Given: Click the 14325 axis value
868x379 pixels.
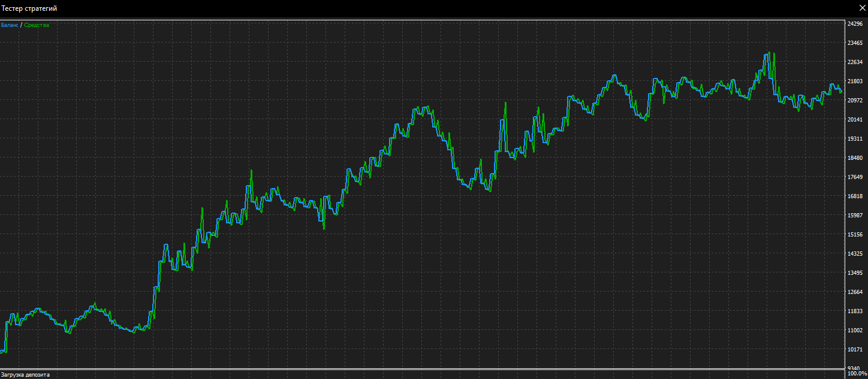Looking at the screenshot, I should (x=855, y=254).
